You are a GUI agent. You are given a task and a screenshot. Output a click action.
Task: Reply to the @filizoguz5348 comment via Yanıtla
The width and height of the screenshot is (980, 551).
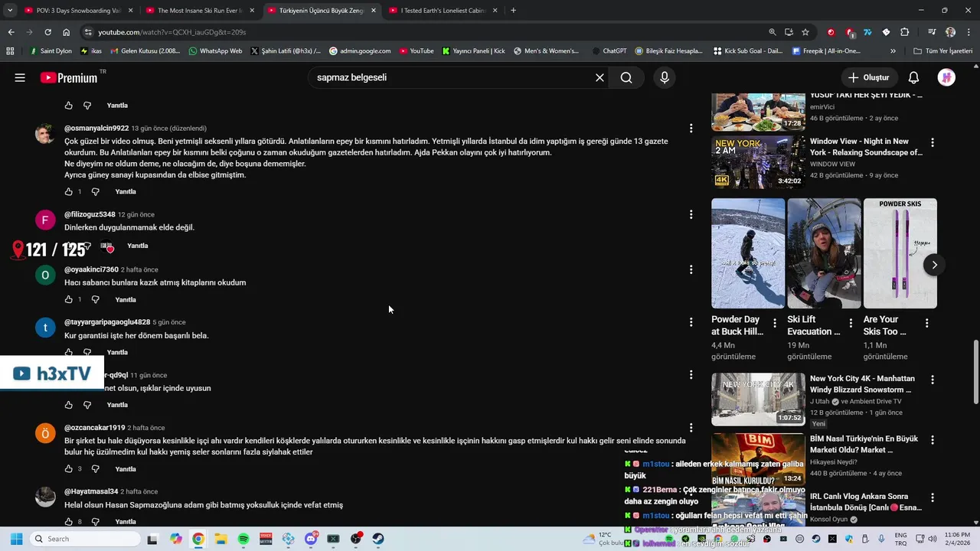pyautogui.click(x=137, y=246)
